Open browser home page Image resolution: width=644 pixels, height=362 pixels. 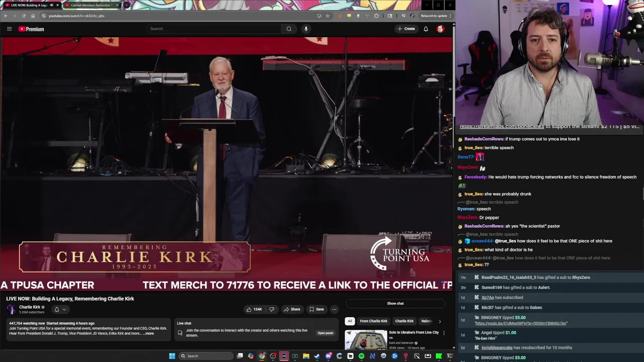pos(33,16)
